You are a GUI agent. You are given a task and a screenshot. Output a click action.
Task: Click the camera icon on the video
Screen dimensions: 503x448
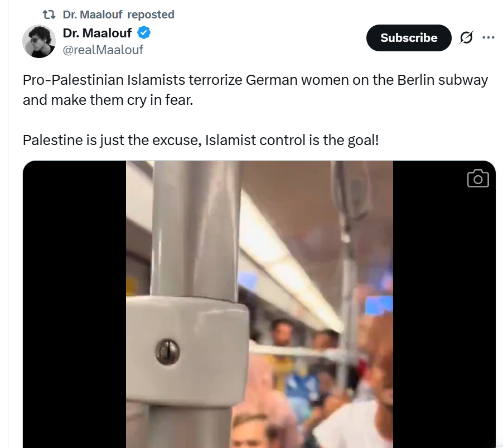pyautogui.click(x=478, y=179)
